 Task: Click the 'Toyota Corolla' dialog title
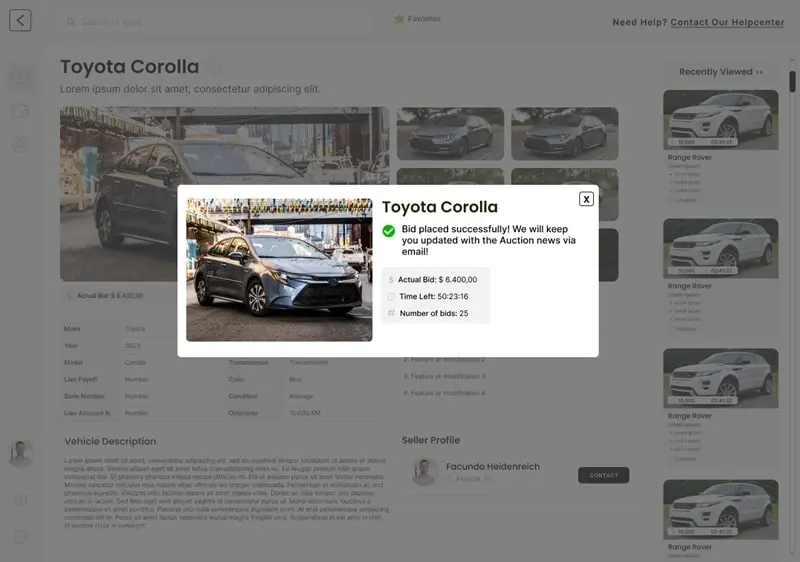point(440,207)
